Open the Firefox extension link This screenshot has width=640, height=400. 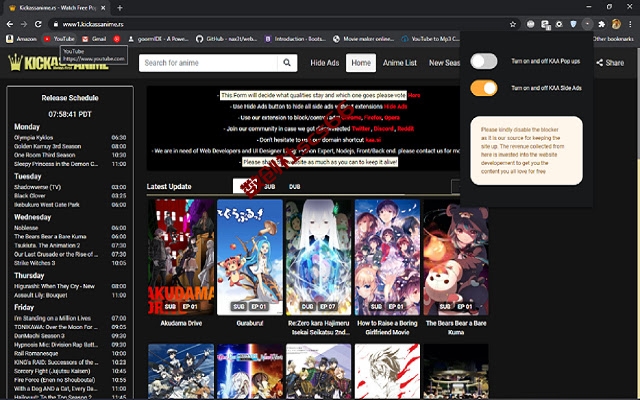pyautogui.click(x=373, y=118)
